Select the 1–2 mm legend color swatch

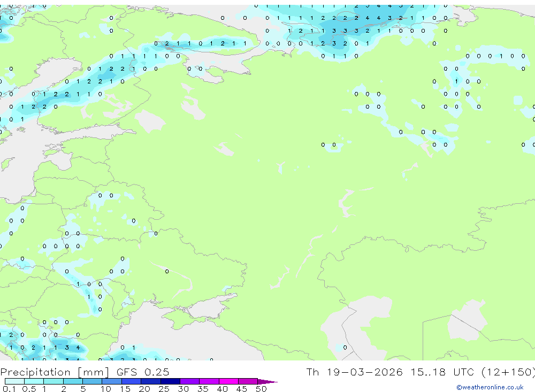53,381
